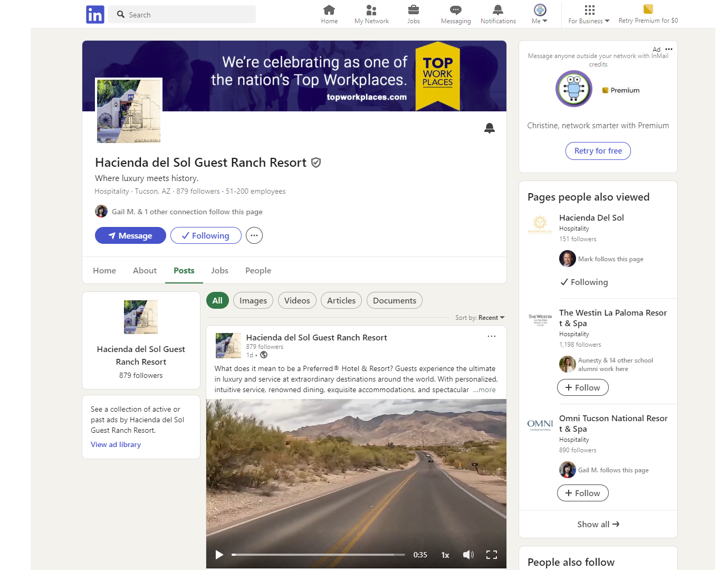The height and width of the screenshot is (570, 728).
Task: Click Aunesty's avatar under The Westin
Action: pyautogui.click(x=568, y=364)
